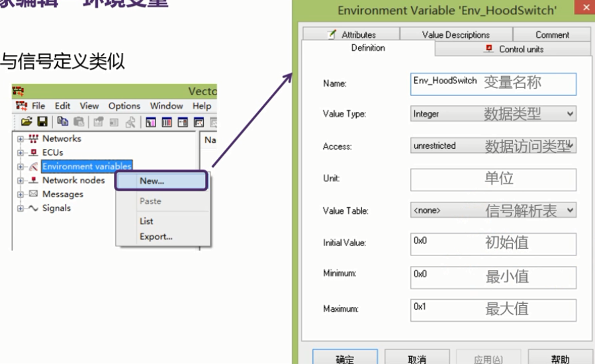Click the fourth window-layout toolbar icon
The image size is (595, 364).
point(199,122)
